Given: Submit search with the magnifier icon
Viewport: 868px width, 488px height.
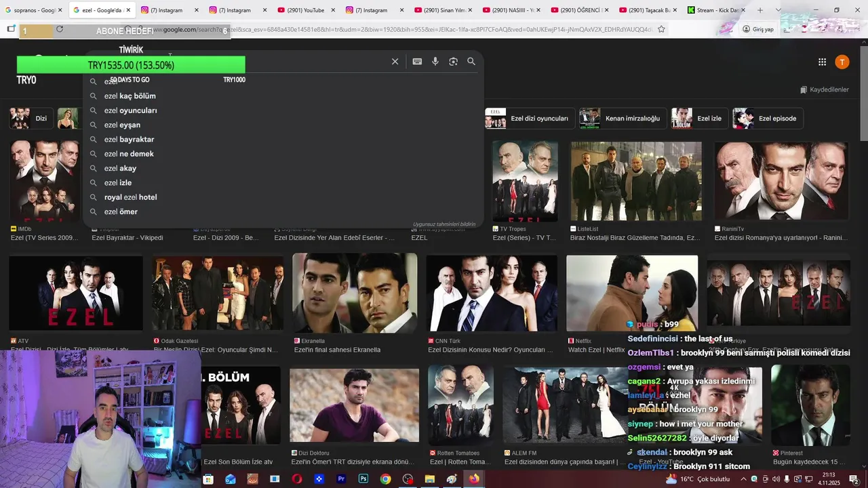Looking at the screenshot, I should point(471,62).
